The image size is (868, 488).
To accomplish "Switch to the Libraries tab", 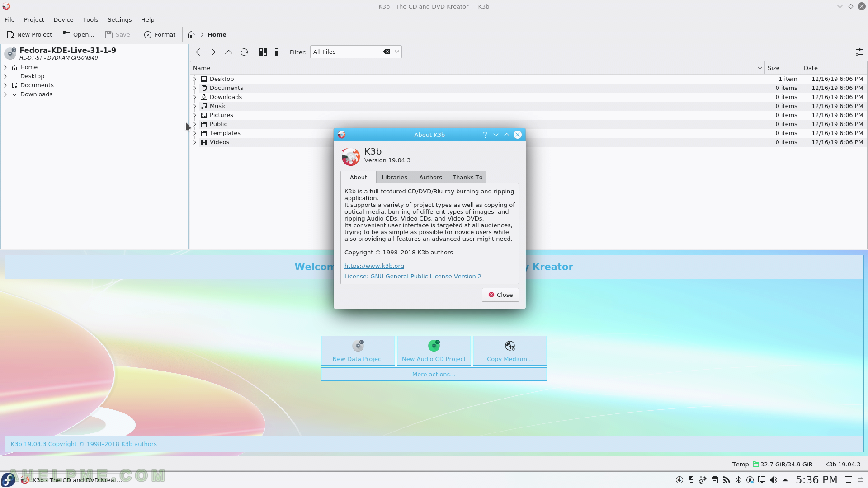I will [x=394, y=177].
